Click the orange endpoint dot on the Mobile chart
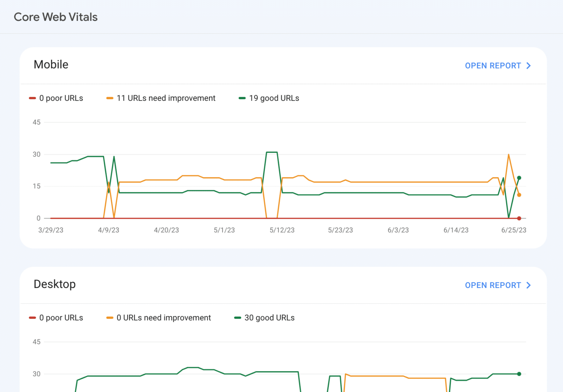The width and height of the screenshot is (563, 392). click(x=519, y=195)
